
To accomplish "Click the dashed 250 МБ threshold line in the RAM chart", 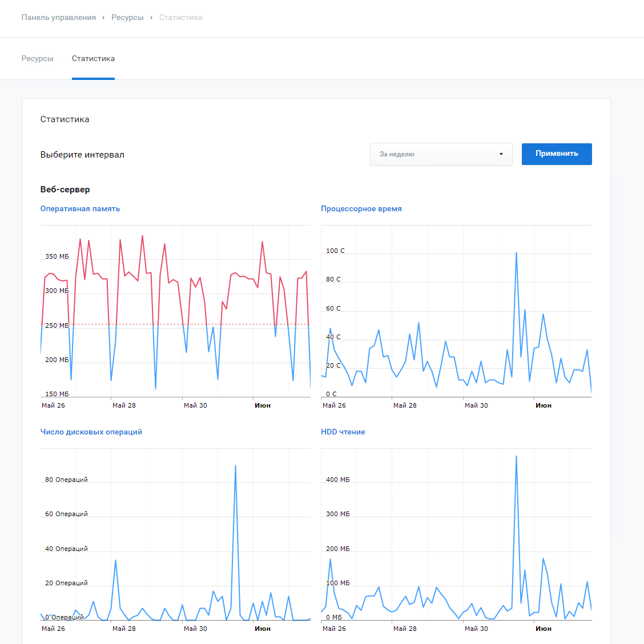I will pos(175,324).
